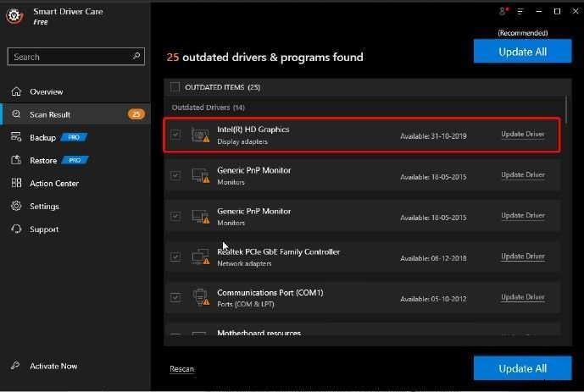Image resolution: width=584 pixels, height=392 pixels.
Task: Open the Scan Result section
Action: pyautogui.click(x=75, y=114)
